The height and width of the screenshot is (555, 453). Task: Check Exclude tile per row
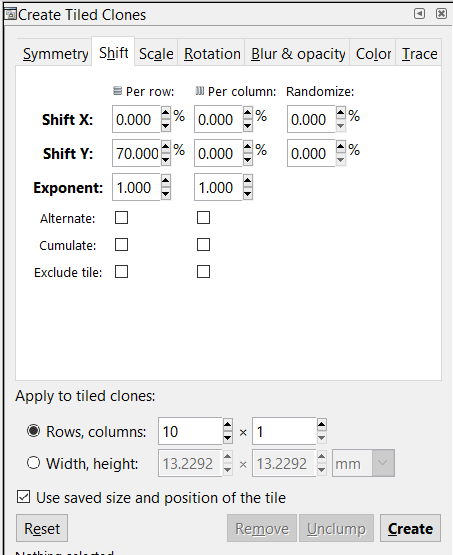pos(121,272)
